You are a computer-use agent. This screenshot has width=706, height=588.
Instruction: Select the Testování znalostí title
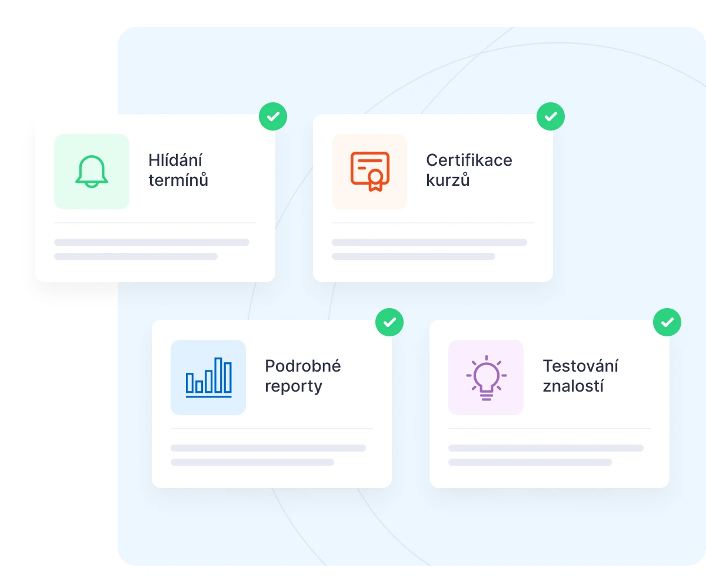580,376
